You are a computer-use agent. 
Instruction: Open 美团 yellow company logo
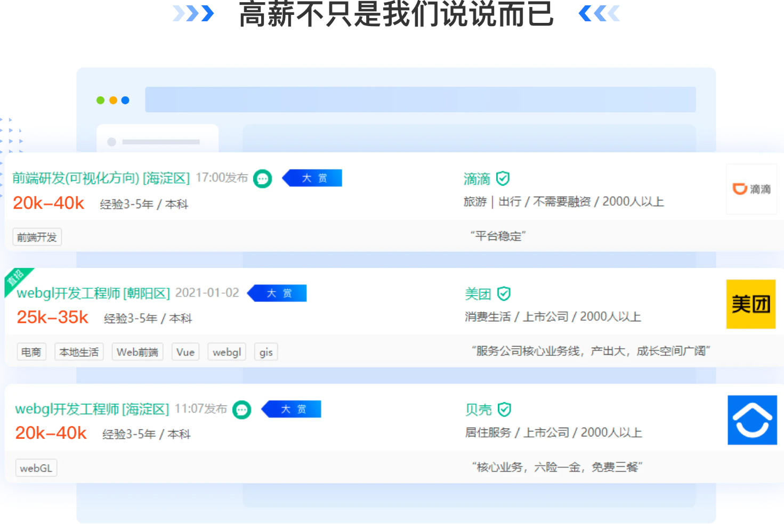pos(751,304)
